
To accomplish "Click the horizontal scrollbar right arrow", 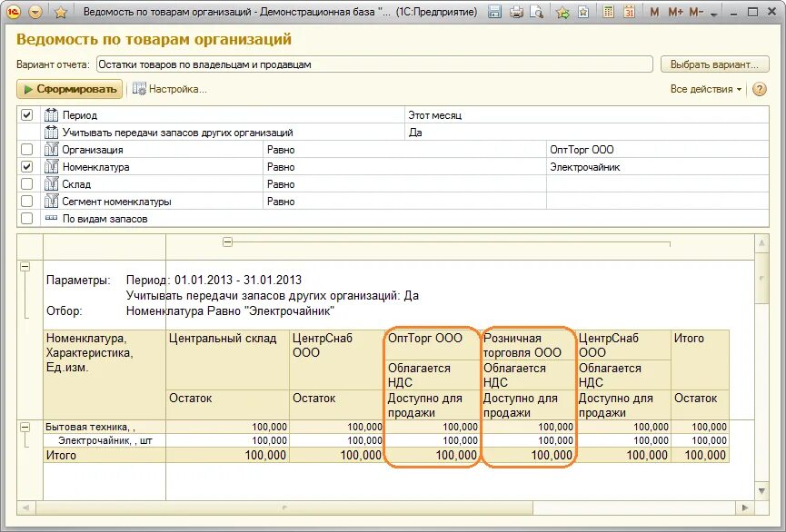I will click(745, 507).
